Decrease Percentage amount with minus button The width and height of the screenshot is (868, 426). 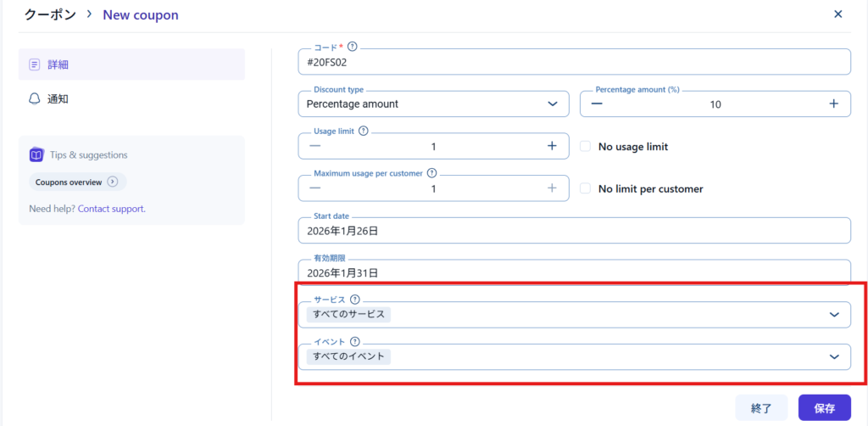pyautogui.click(x=597, y=104)
